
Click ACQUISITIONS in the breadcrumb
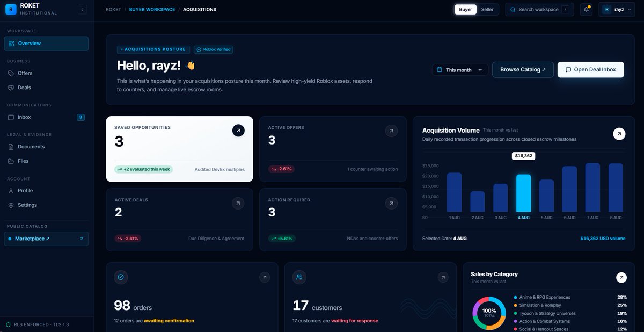pos(200,10)
